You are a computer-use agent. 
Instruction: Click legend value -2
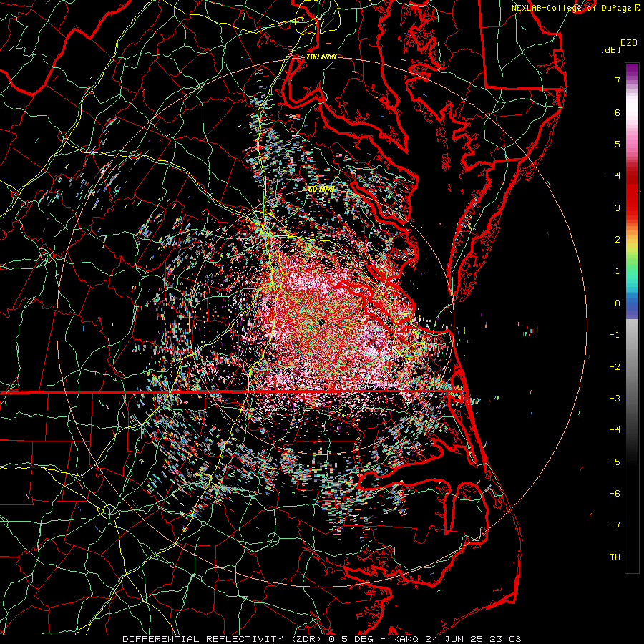pos(615,367)
